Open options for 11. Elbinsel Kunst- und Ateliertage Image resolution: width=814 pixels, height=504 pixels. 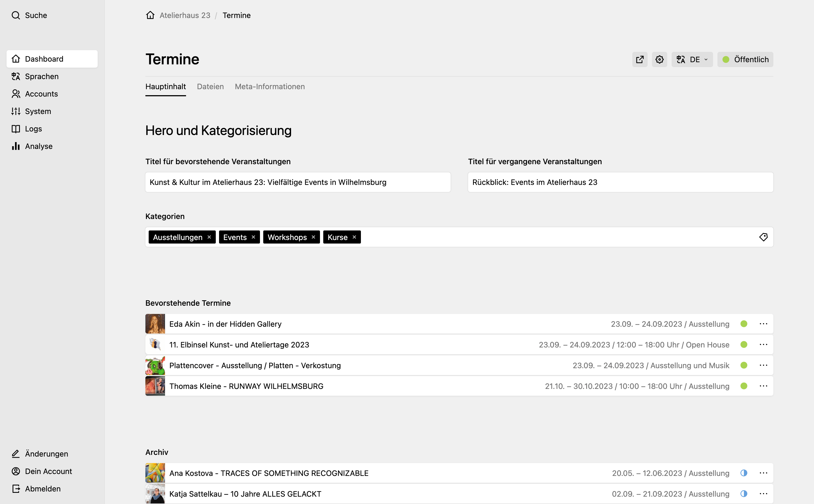pyautogui.click(x=763, y=344)
